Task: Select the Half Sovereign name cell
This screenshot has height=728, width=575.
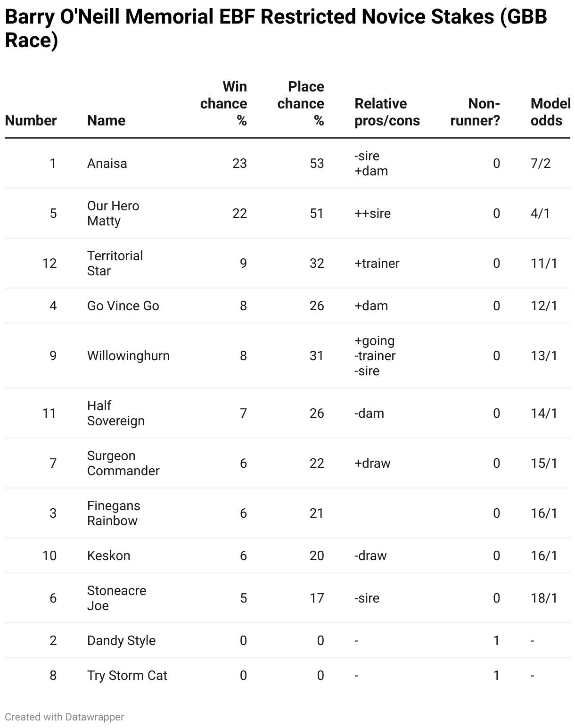Action: 115,413
